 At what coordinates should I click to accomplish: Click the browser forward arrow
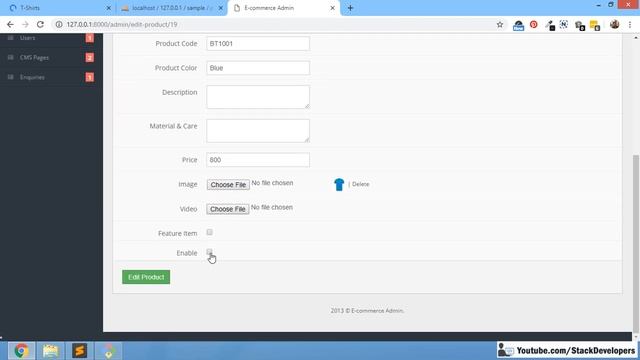(25, 24)
